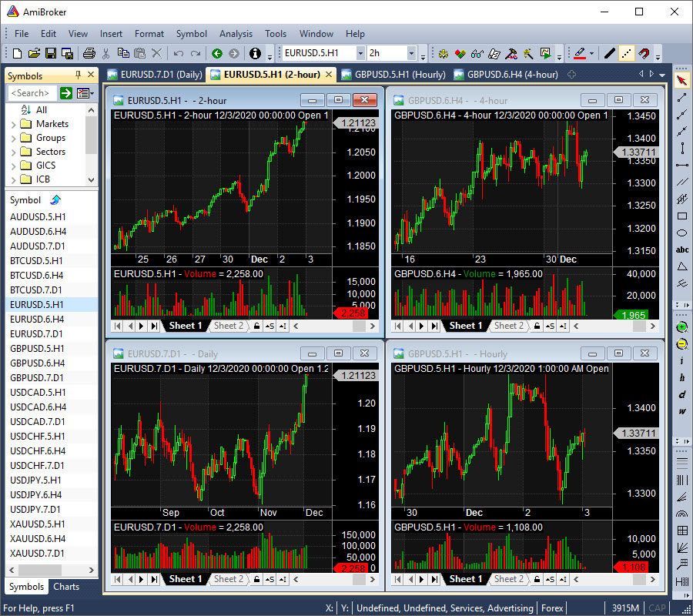The image size is (693, 616).
Task: Toggle the red magnet snap icon
Action: (644, 53)
